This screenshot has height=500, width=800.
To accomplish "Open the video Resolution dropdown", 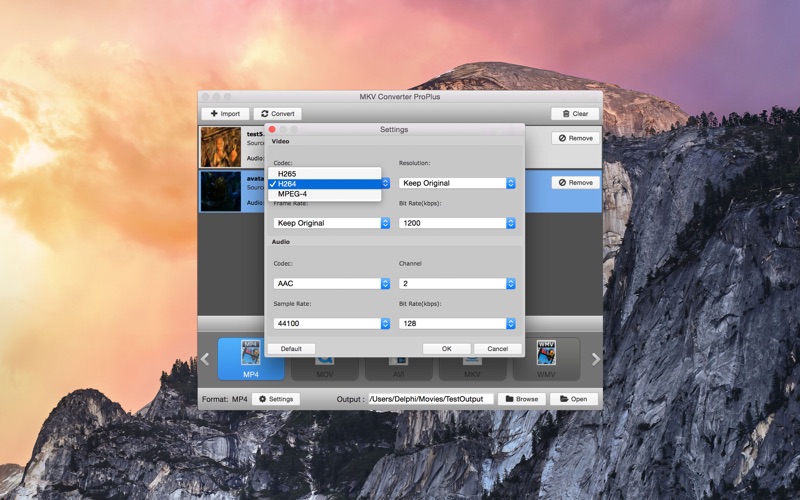I will (457, 183).
